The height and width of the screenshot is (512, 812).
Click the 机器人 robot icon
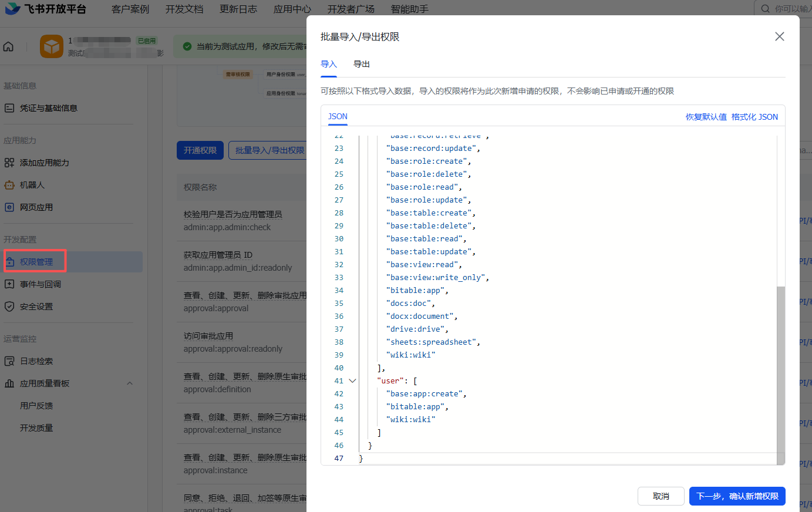tap(9, 185)
